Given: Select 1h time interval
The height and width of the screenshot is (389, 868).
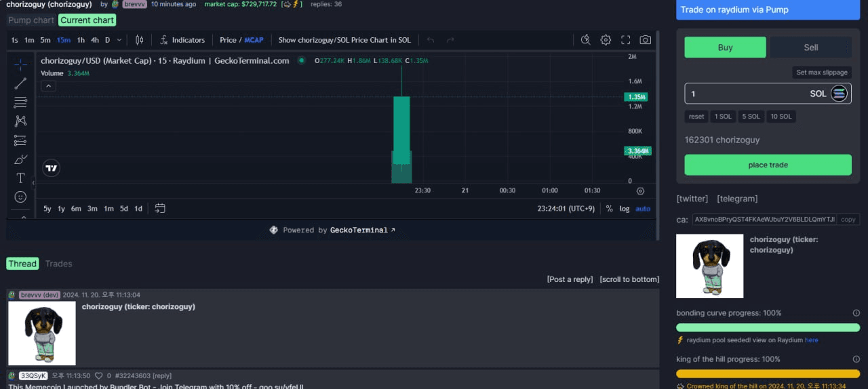Looking at the screenshot, I should pyautogui.click(x=81, y=40).
